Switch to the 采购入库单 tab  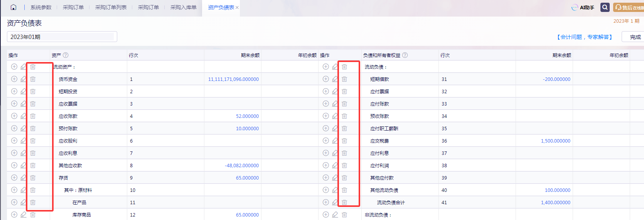(183, 7)
